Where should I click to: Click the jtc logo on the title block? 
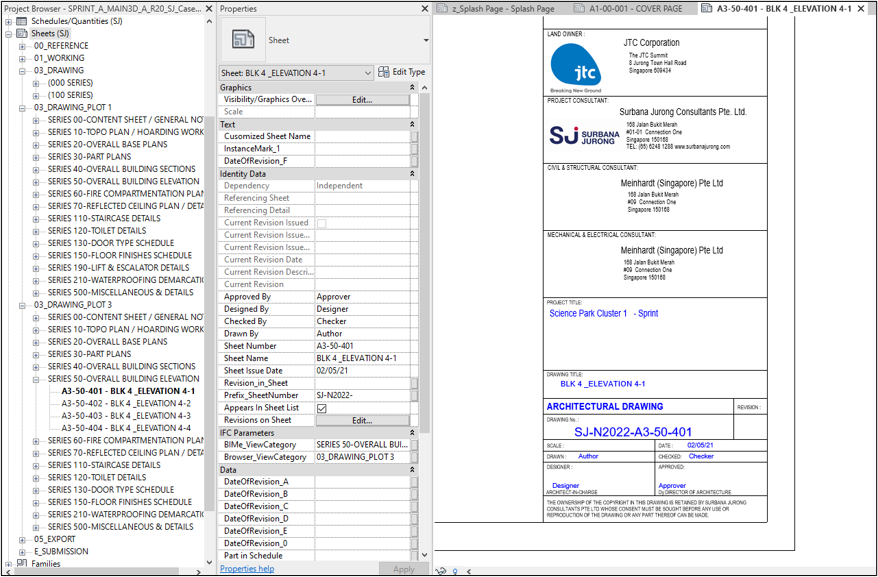576,67
